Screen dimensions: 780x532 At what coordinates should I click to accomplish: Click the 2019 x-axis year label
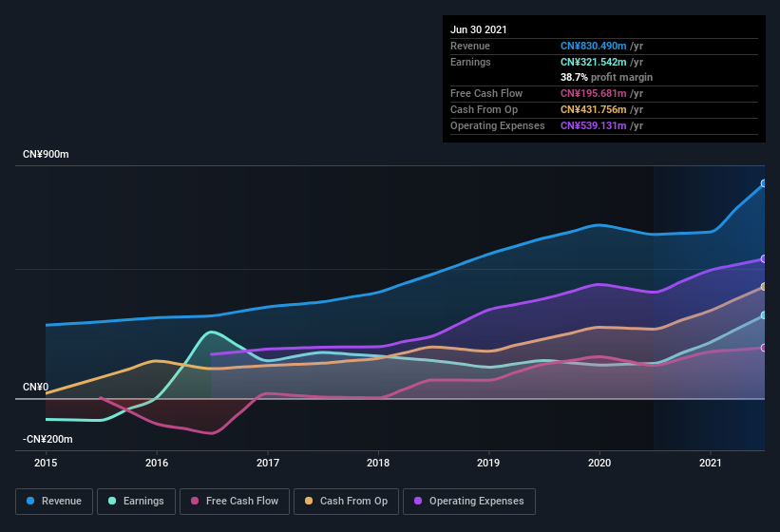(x=488, y=463)
